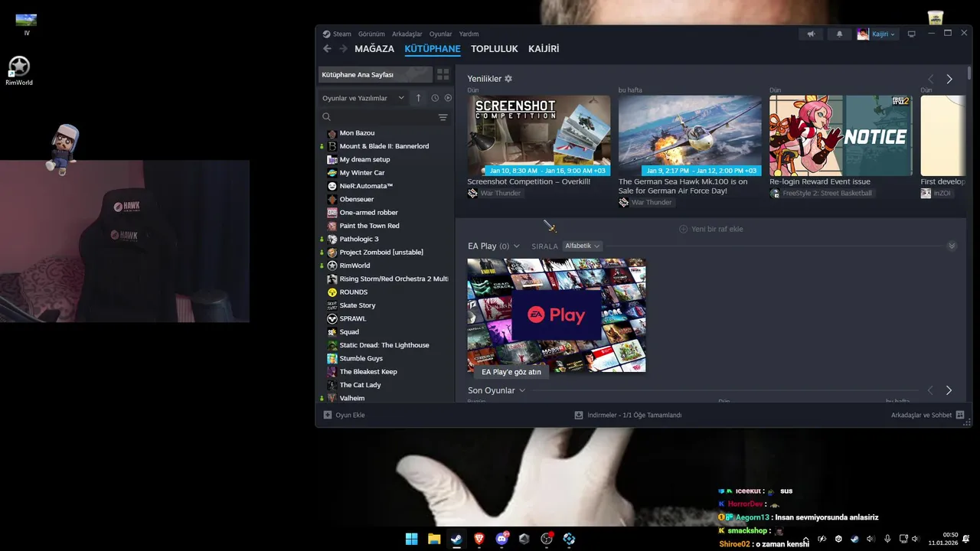
Task: Open the Steam menu
Action: pos(342,34)
